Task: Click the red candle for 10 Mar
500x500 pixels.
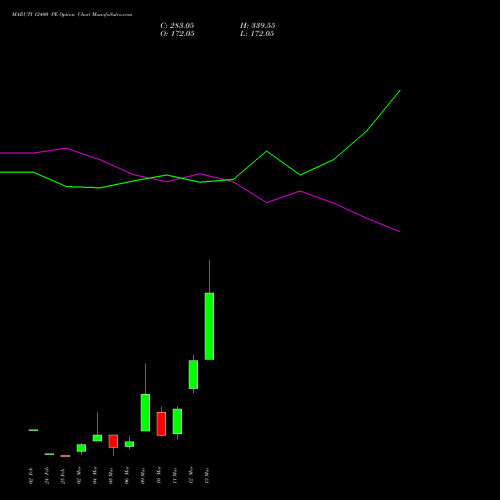Action: (161, 424)
